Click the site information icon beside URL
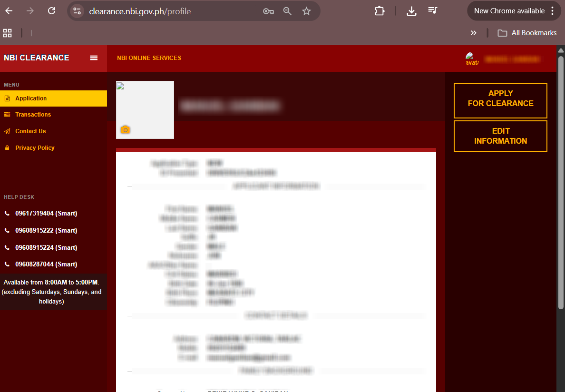The image size is (565, 392). click(x=78, y=11)
